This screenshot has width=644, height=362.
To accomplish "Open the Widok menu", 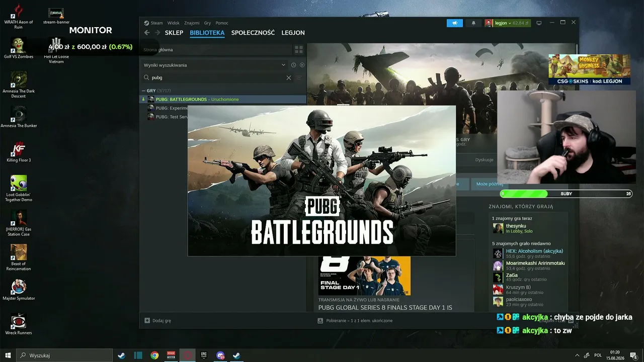I will 174,23.
